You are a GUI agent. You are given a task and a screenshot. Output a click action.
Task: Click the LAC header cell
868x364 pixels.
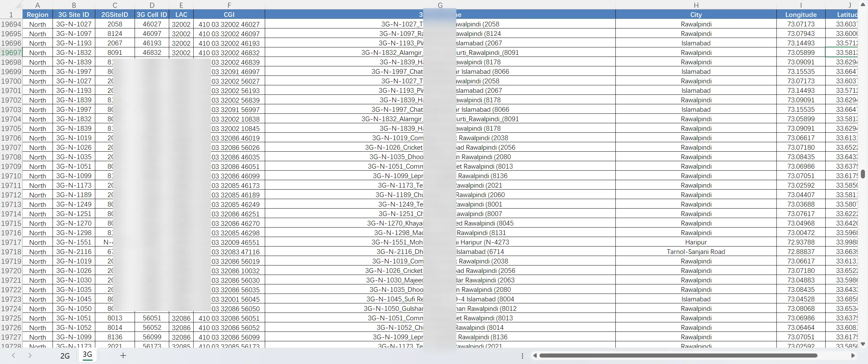[181, 15]
